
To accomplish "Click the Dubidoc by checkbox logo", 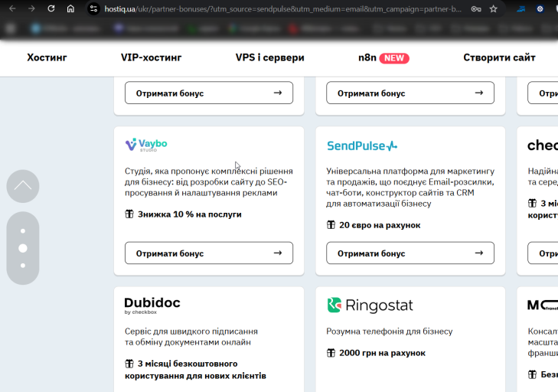I will (152, 305).
